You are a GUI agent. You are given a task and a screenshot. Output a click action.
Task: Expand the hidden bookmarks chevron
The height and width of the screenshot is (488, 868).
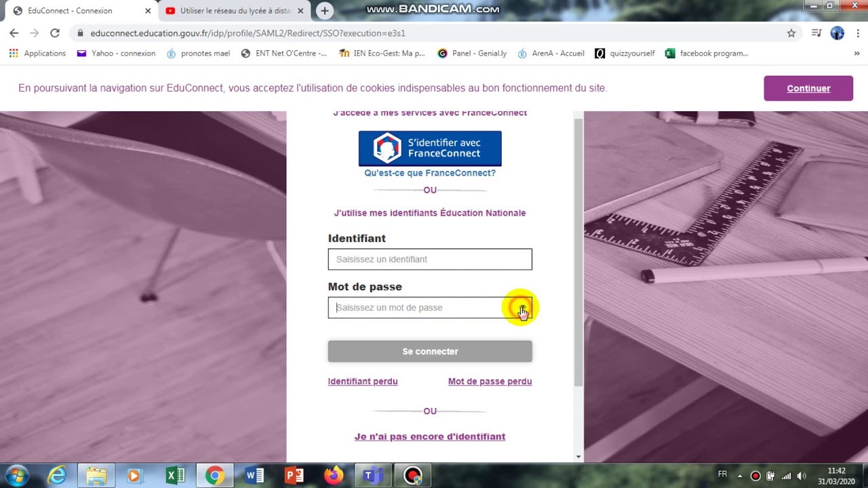tap(856, 53)
